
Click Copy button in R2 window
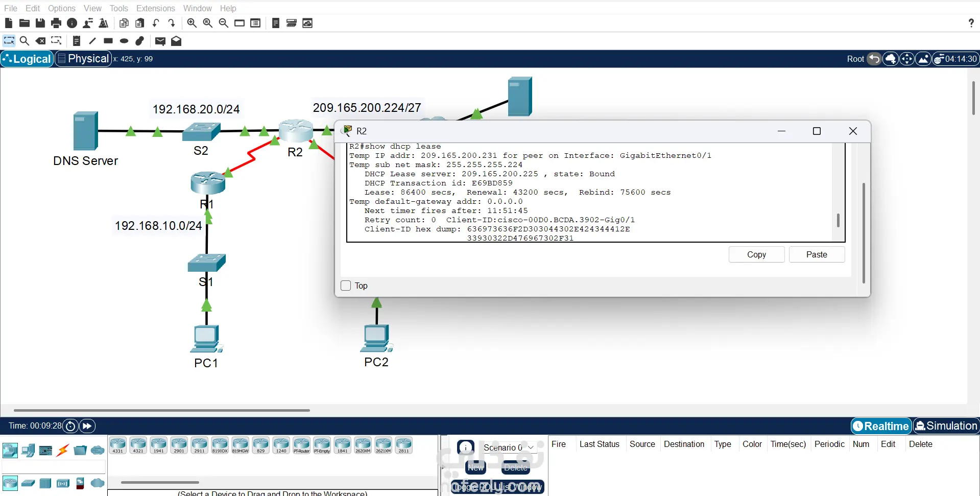[756, 254]
